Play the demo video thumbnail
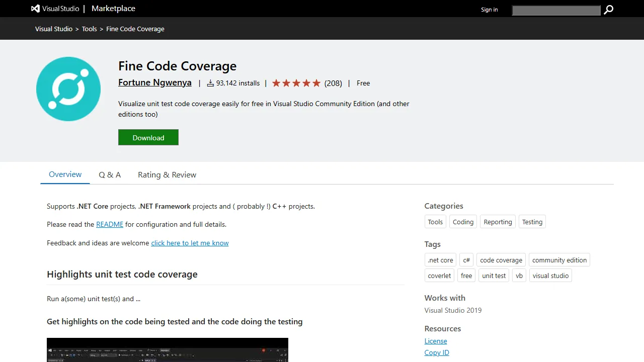This screenshot has width=644, height=362. click(168, 350)
